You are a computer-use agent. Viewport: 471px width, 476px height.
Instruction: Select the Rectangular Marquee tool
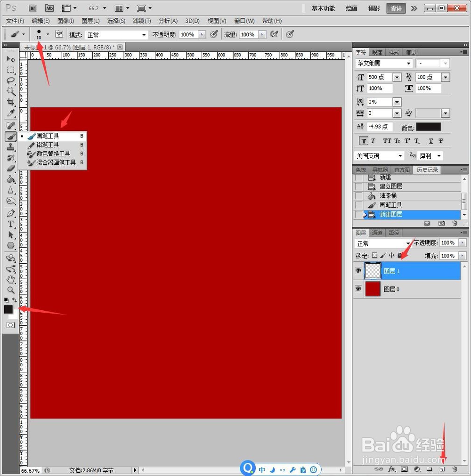click(x=11, y=70)
